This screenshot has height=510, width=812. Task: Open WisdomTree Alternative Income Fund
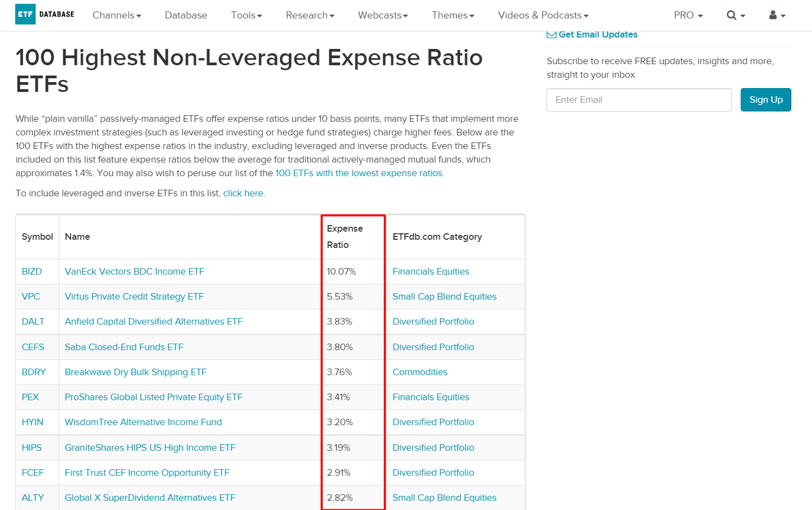pos(144,422)
